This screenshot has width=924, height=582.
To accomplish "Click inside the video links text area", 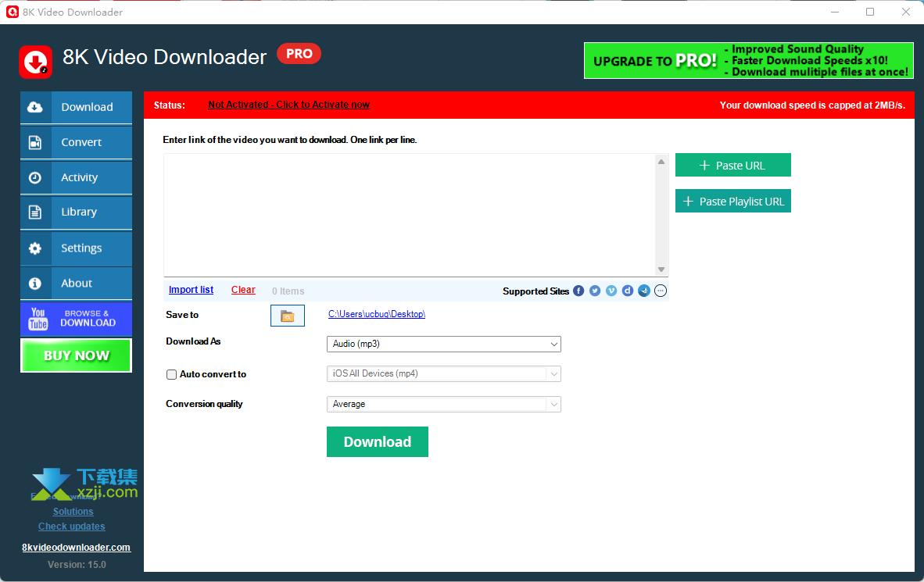I will 410,215.
